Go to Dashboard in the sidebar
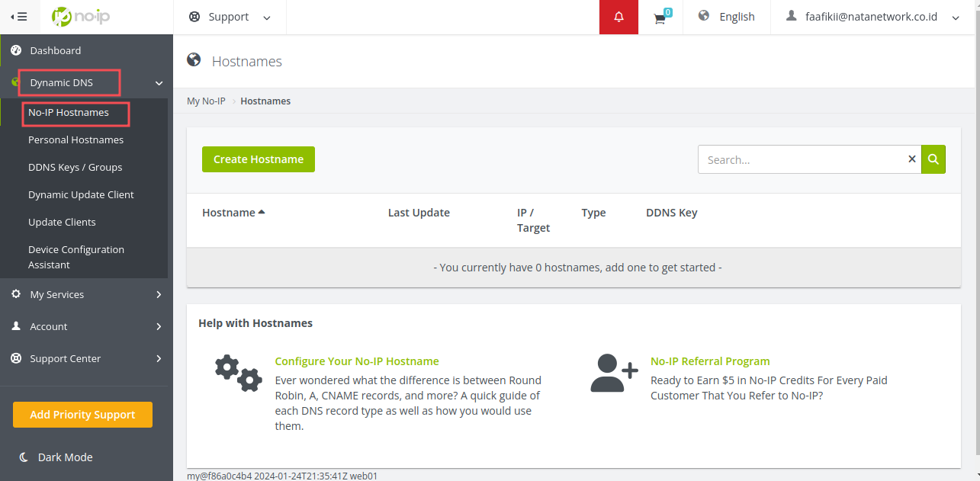Image resolution: width=980 pixels, height=481 pixels. click(x=56, y=50)
